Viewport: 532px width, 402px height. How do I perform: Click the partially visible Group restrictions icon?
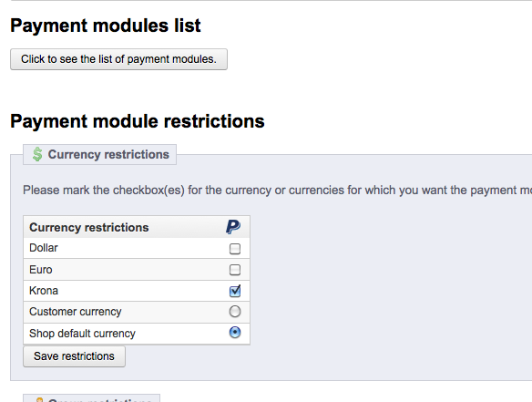pyautogui.click(x=39, y=400)
